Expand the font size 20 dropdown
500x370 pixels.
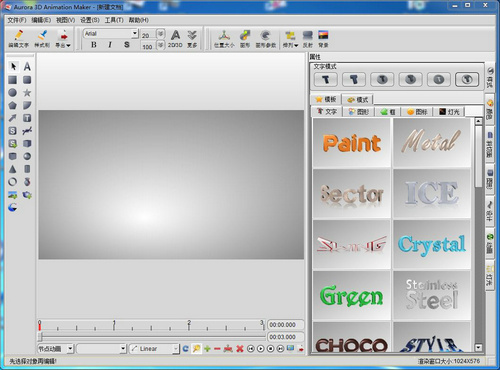click(x=161, y=34)
